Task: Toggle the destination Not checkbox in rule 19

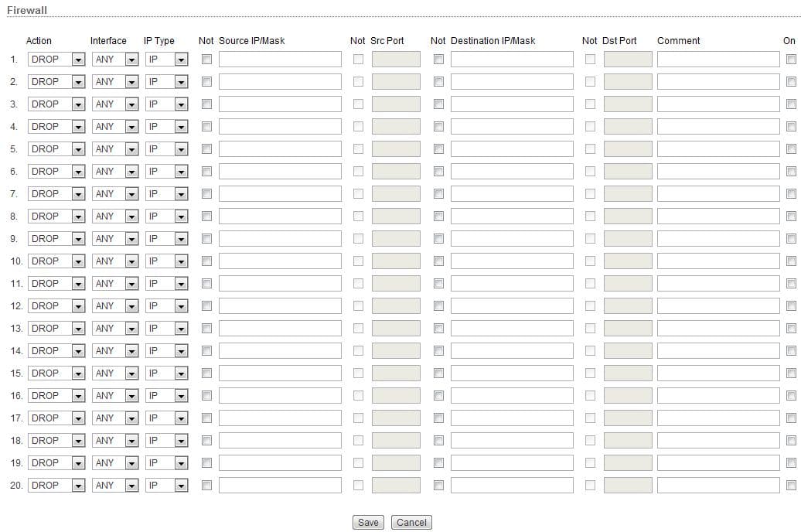Action: 438,462
